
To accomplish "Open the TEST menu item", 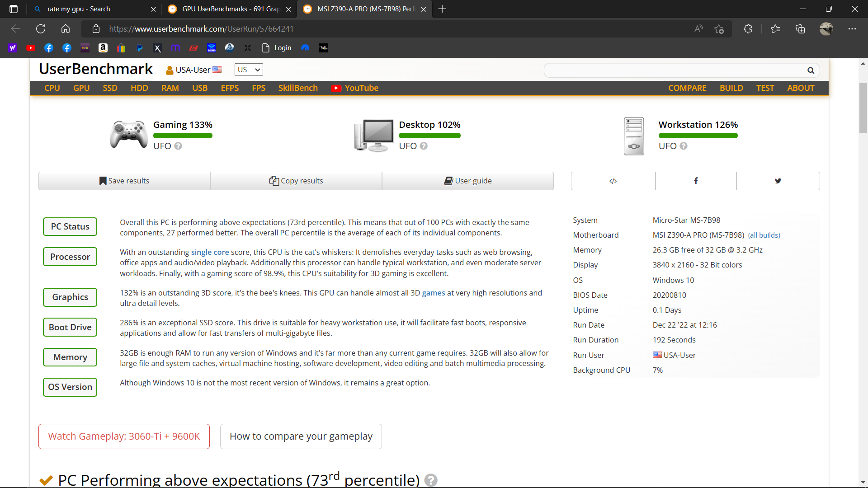I will click(x=765, y=88).
